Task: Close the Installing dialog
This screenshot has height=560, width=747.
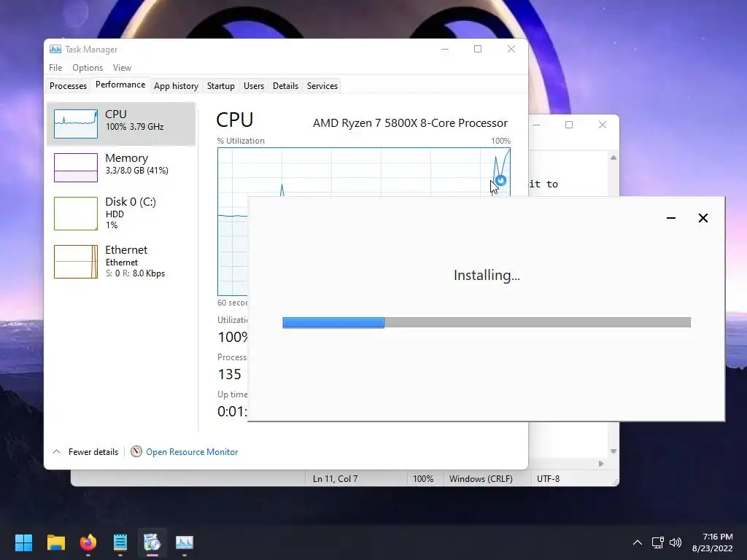Action: (x=703, y=218)
